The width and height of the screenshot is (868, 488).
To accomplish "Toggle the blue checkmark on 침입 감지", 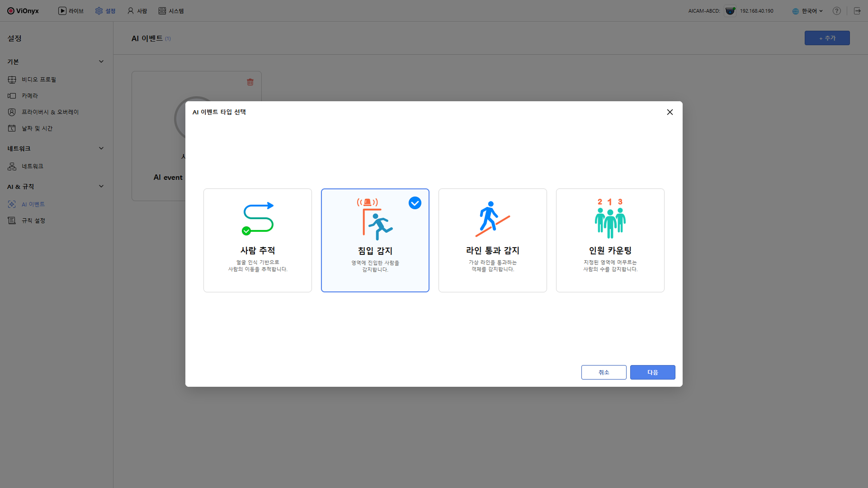I will (x=415, y=203).
